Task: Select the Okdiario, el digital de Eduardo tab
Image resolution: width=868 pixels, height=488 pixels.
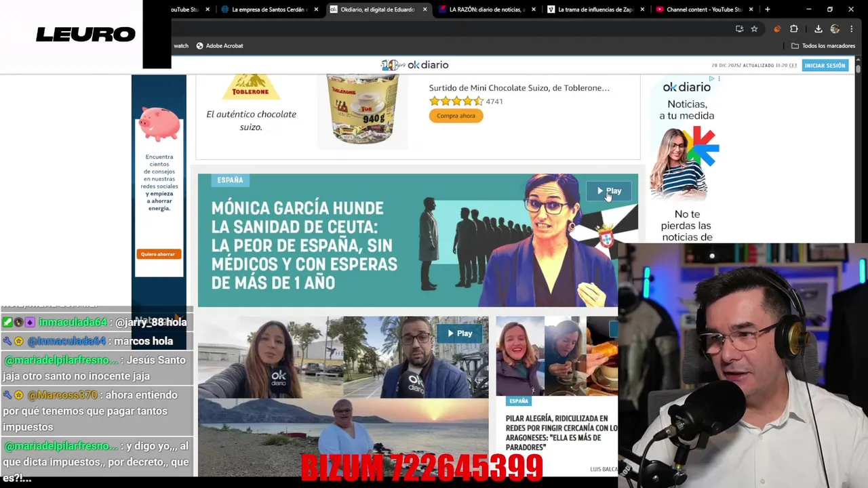Action: [x=377, y=9]
